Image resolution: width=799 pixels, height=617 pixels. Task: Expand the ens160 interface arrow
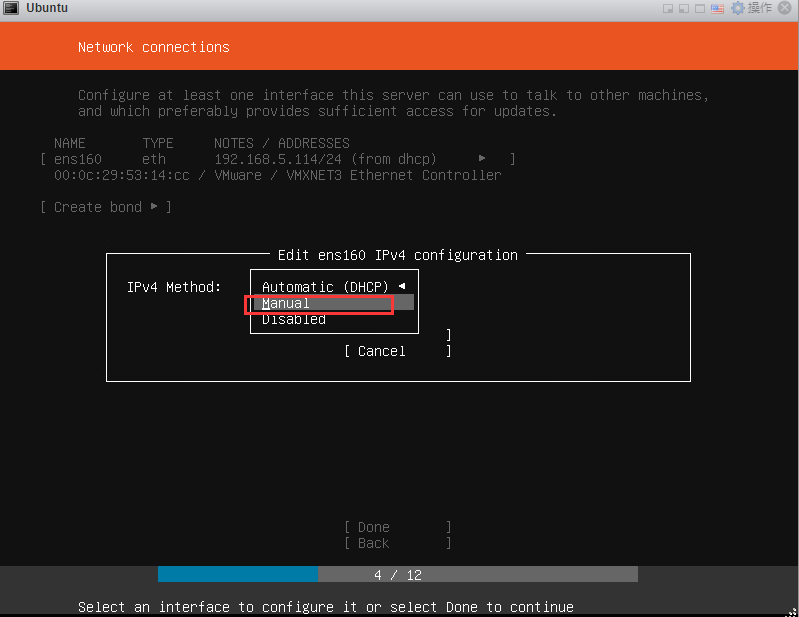pyautogui.click(x=482, y=159)
